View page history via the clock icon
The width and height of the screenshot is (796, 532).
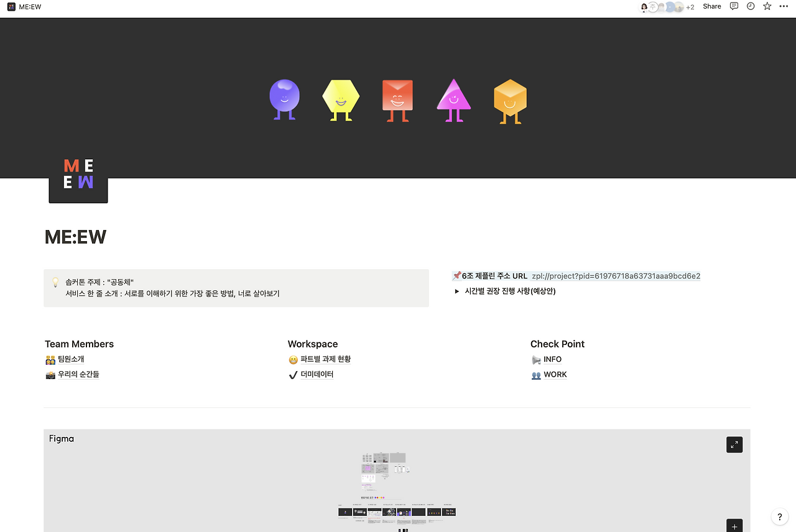coord(750,6)
